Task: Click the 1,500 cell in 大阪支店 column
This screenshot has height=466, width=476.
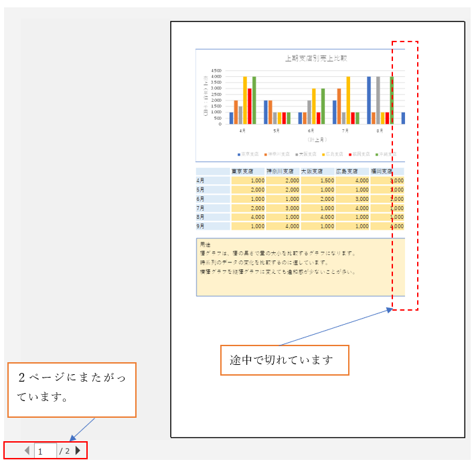Action: click(x=317, y=180)
